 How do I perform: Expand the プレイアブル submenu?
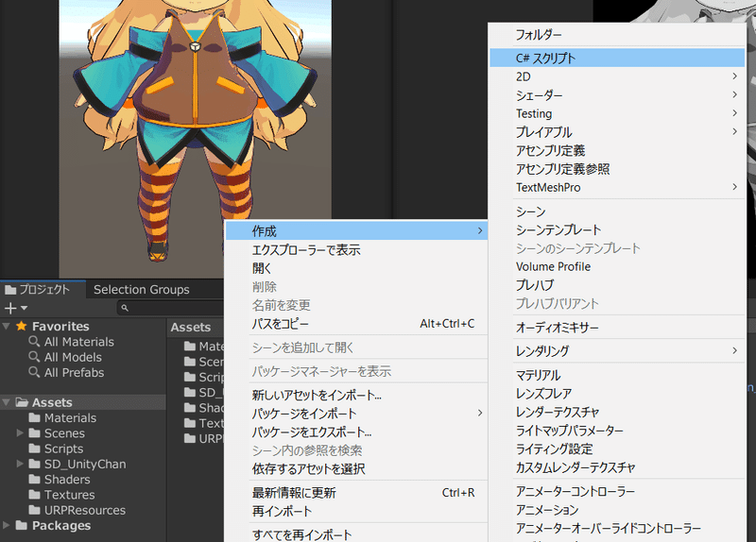[617, 132]
